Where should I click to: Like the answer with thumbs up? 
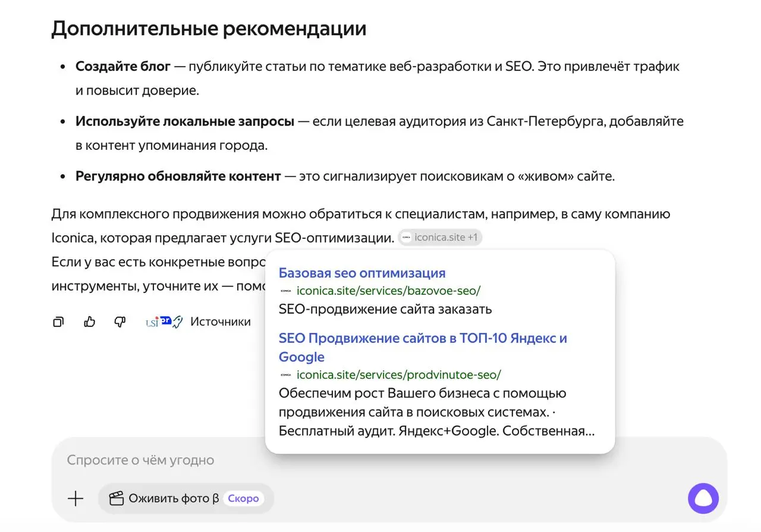pyautogui.click(x=90, y=322)
